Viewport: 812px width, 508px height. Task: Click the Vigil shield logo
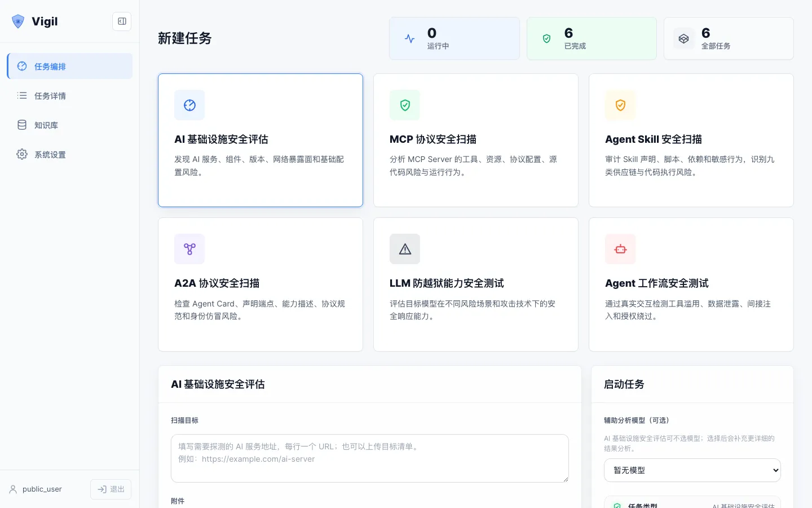(x=18, y=21)
